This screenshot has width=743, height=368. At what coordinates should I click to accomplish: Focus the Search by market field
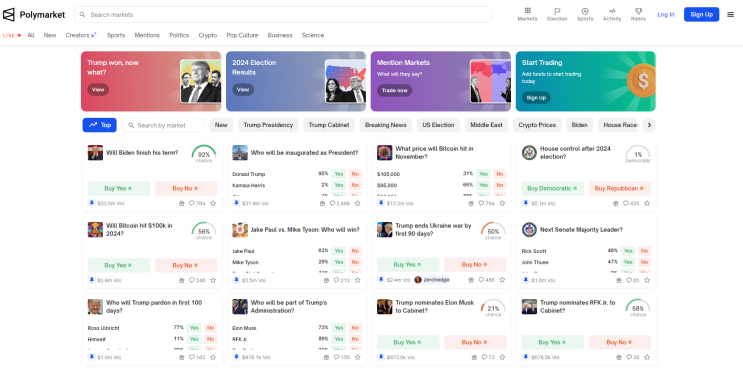click(x=163, y=125)
